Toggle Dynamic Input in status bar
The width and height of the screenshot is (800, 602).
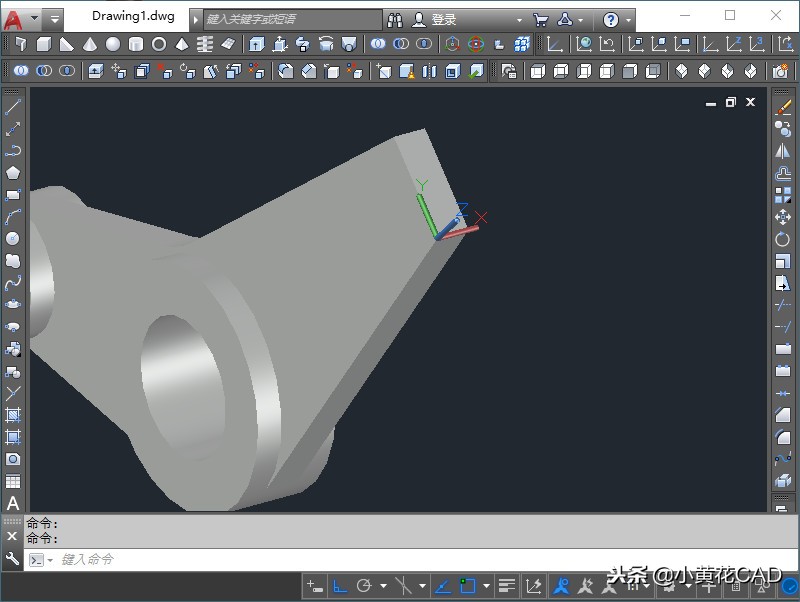[x=315, y=586]
